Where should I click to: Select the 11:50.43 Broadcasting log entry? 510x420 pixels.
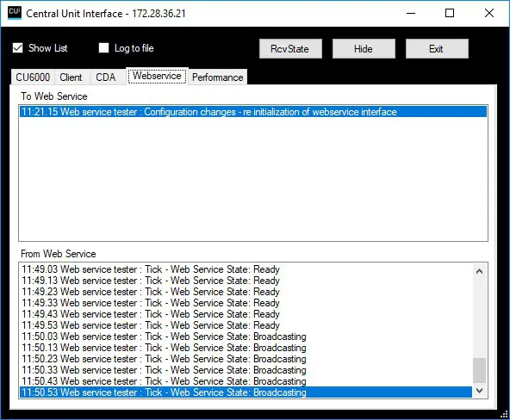246,381
